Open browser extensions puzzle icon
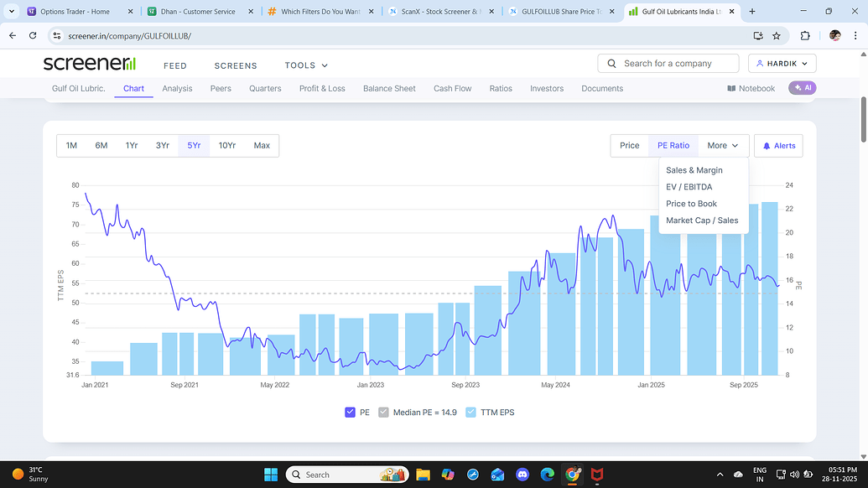 805,36
